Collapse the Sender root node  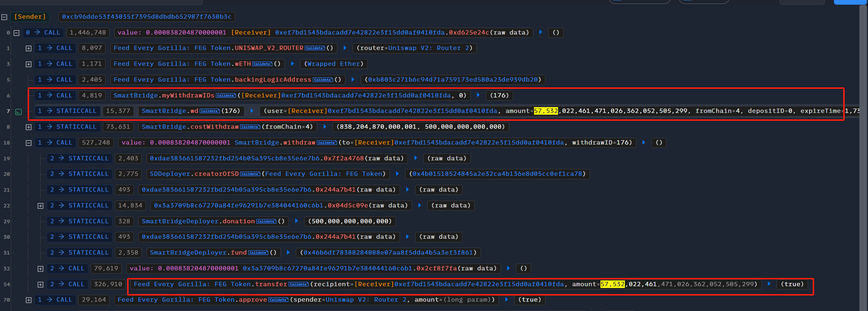(4, 17)
